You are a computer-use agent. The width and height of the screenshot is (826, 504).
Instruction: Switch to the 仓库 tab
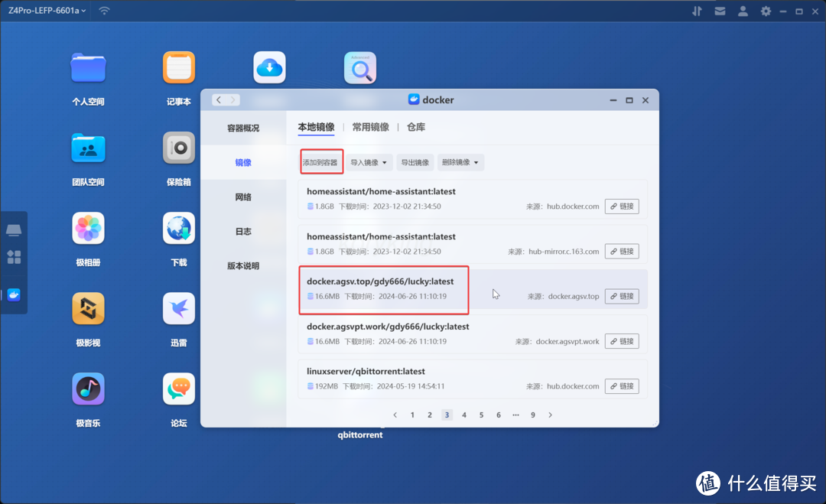click(x=415, y=128)
